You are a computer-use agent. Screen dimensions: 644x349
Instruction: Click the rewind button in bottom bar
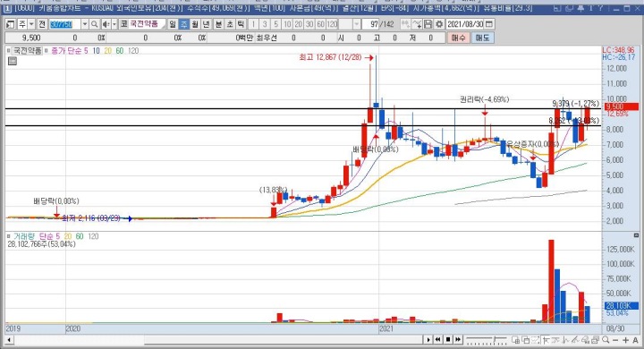click(438, 339)
